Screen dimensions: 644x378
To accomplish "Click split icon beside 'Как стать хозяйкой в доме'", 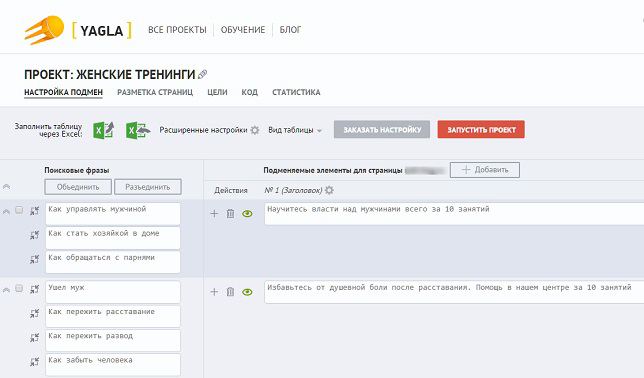I will 34,235.
